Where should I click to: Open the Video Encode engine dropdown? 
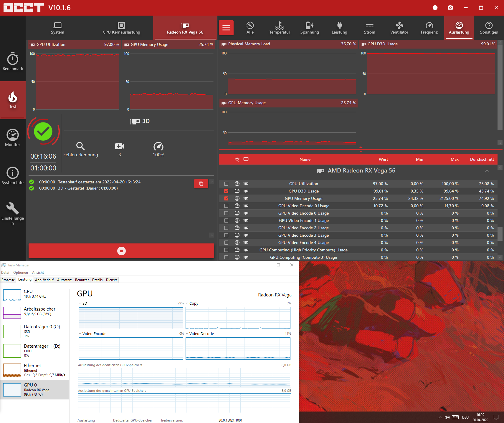pyautogui.click(x=80, y=334)
